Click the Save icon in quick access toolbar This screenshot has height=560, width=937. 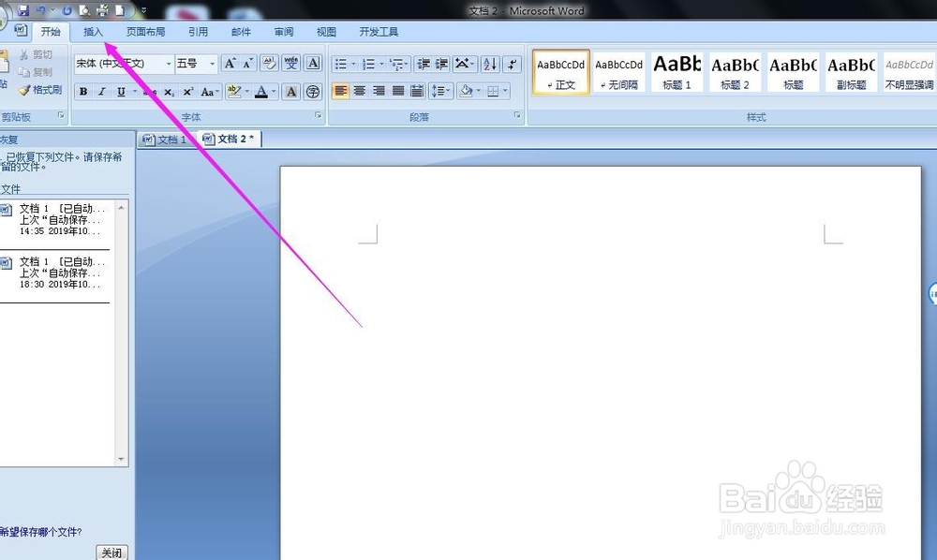[23, 10]
